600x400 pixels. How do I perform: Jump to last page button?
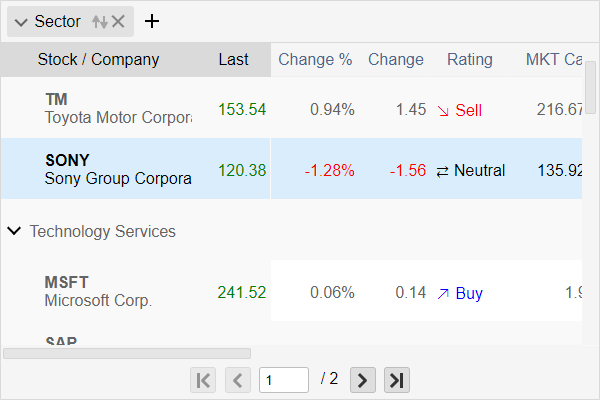(x=397, y=379)
